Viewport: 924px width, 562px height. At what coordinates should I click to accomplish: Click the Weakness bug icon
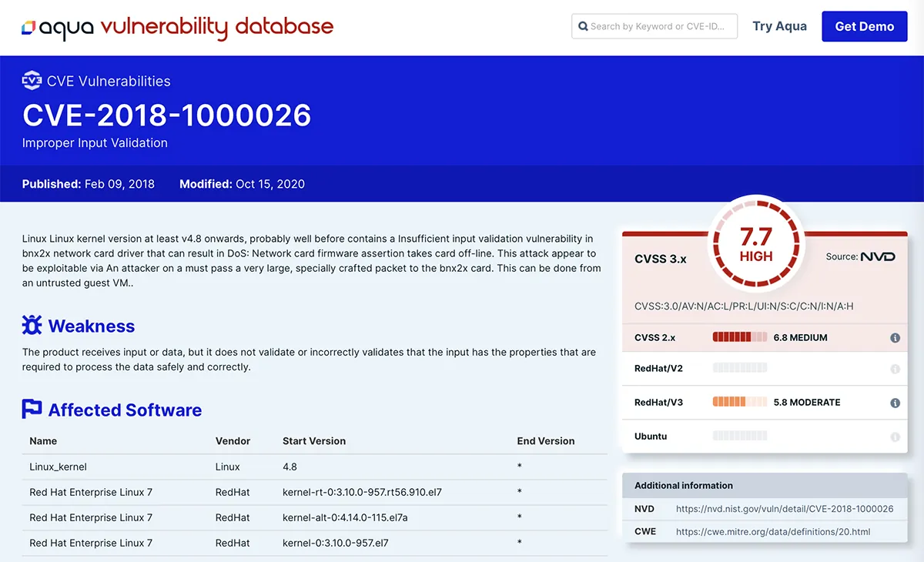point(32,326)
